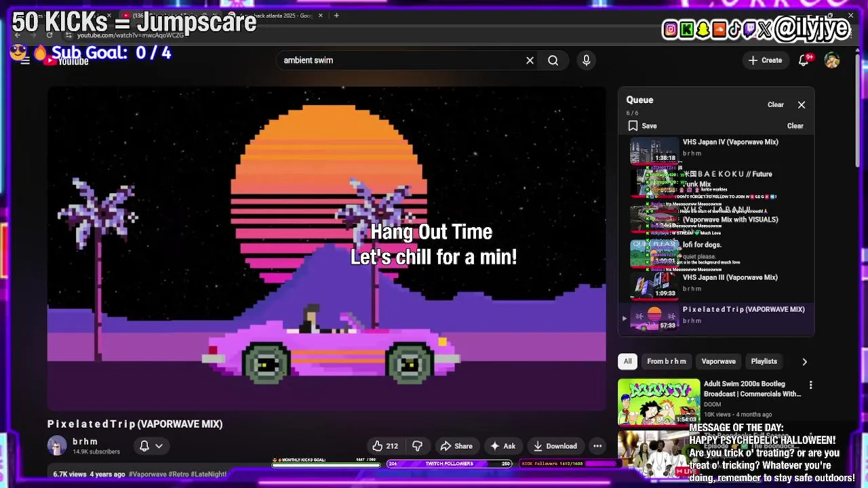Select the Vaporwave filter chip
Screen dimensions: 868x488
[x=718, y=361]
